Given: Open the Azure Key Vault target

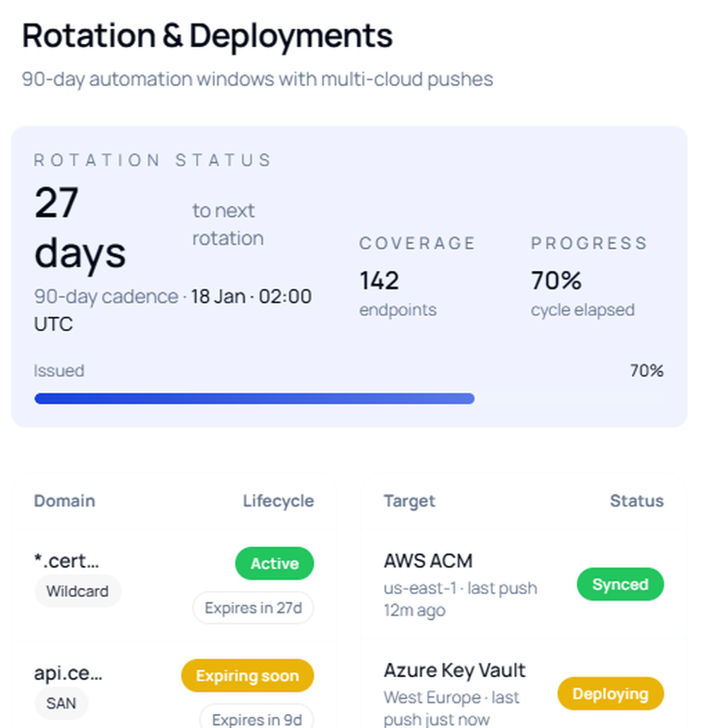Looking at the screenshot, I should pos(455,670).
